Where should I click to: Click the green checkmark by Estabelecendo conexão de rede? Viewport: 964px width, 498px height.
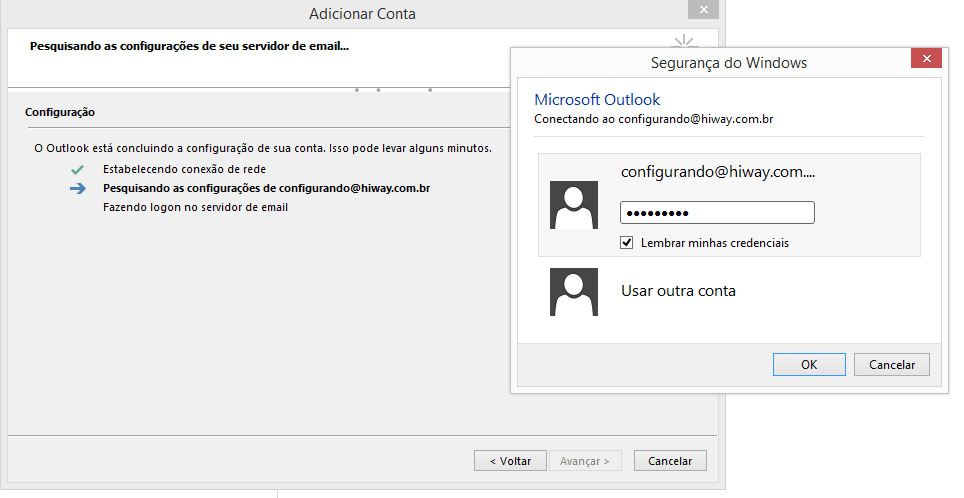[x=77, y=169]
